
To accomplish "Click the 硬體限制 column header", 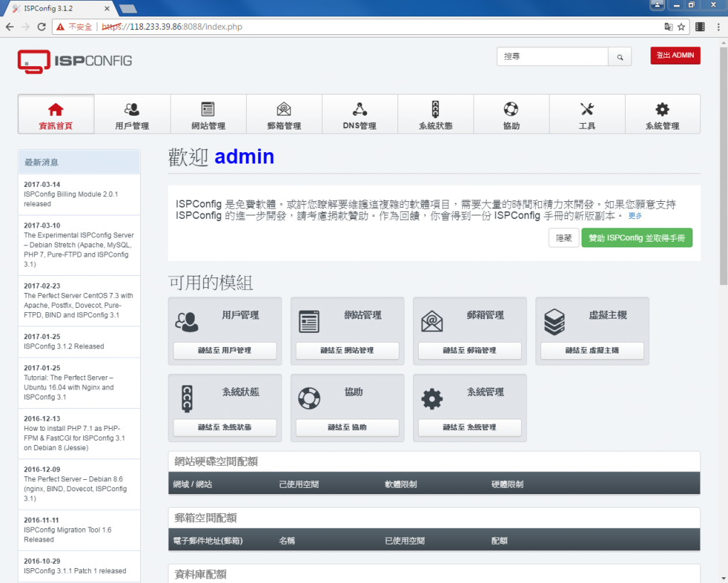I will pyautogui.click(x=507, y=484).
